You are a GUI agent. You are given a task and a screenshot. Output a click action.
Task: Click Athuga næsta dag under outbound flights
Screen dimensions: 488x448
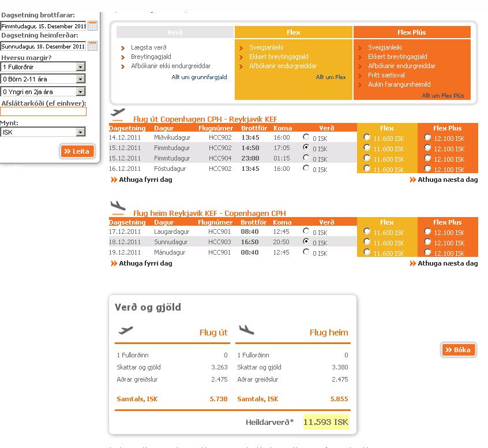(x=448, y=180)
